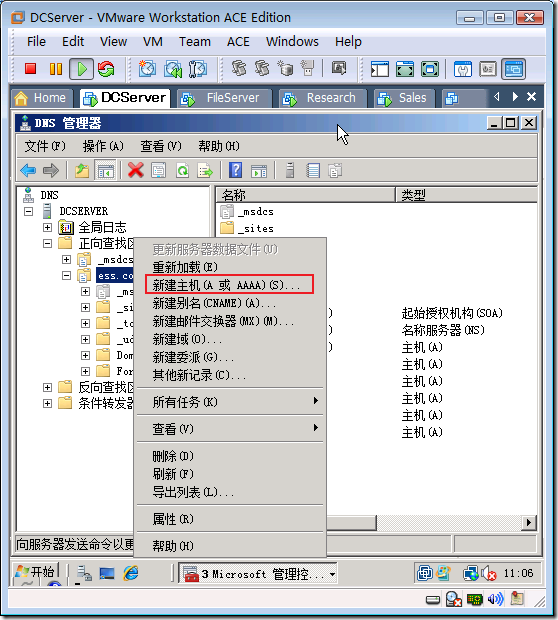
Task: Click the 开始 Start button
Action: pos(36,572)
